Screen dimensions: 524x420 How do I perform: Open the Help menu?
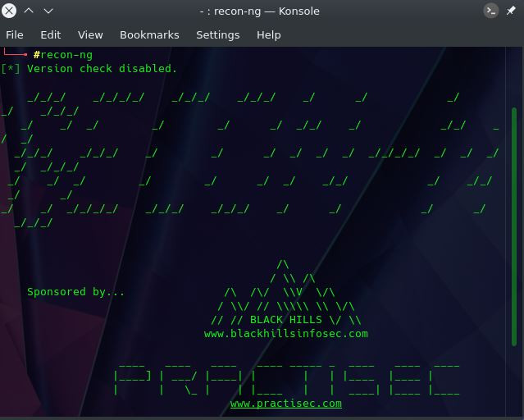tap(269, 34)
